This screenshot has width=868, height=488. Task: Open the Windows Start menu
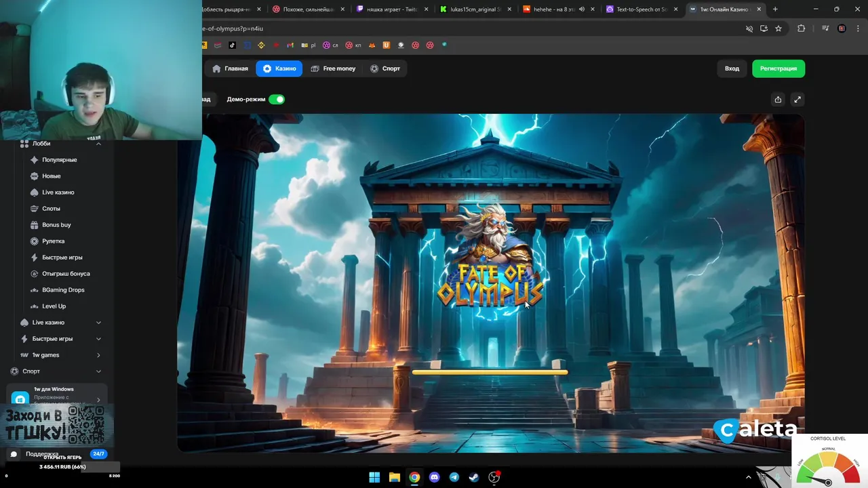coord(374,477)
